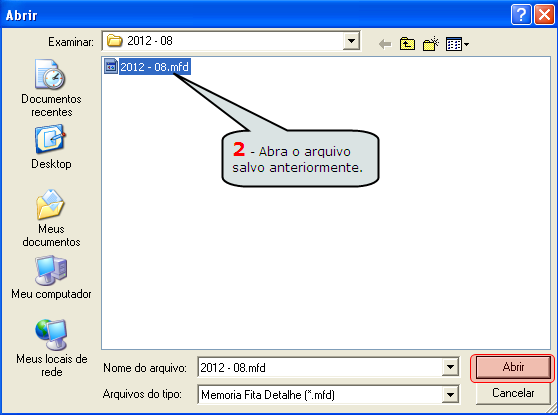Click the help question mark button
The width and height of the screenshot is (558, 415).
521,15
